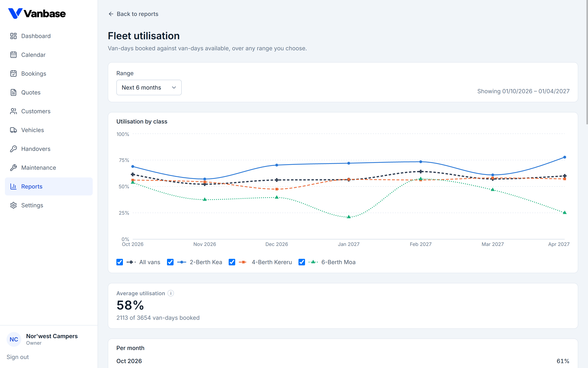Click the Vanbase logo
The width and height of the screenshot is (588, 368).
(37, 13)
